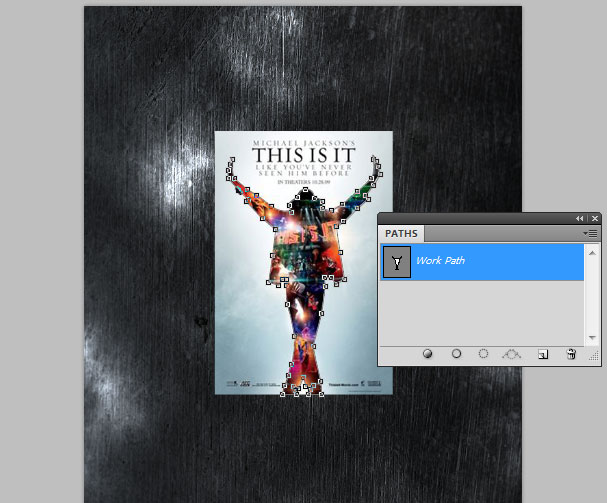Collapse the Paths panel to icons
Image resolution: width=607 pixels, height=503 pixels.
tap(579, 219)
